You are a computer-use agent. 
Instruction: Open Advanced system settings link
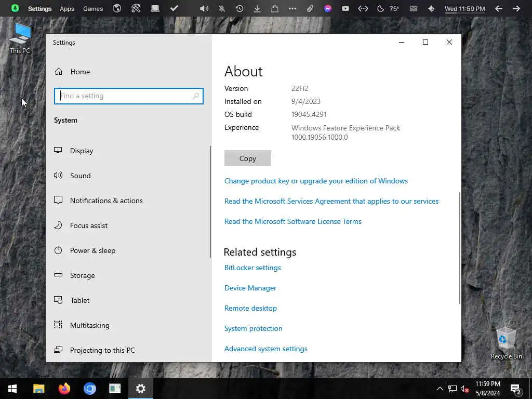click(x=265, y=349)
